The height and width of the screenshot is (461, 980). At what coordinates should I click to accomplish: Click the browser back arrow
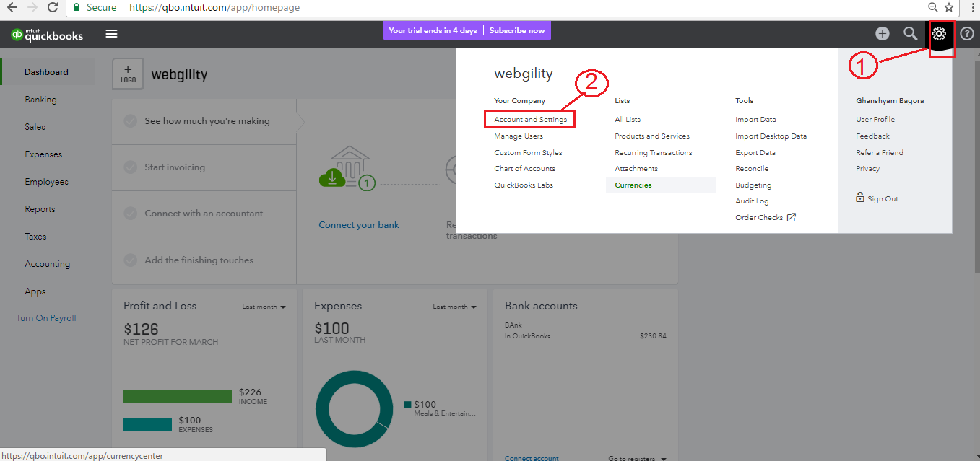click(12, 7)
